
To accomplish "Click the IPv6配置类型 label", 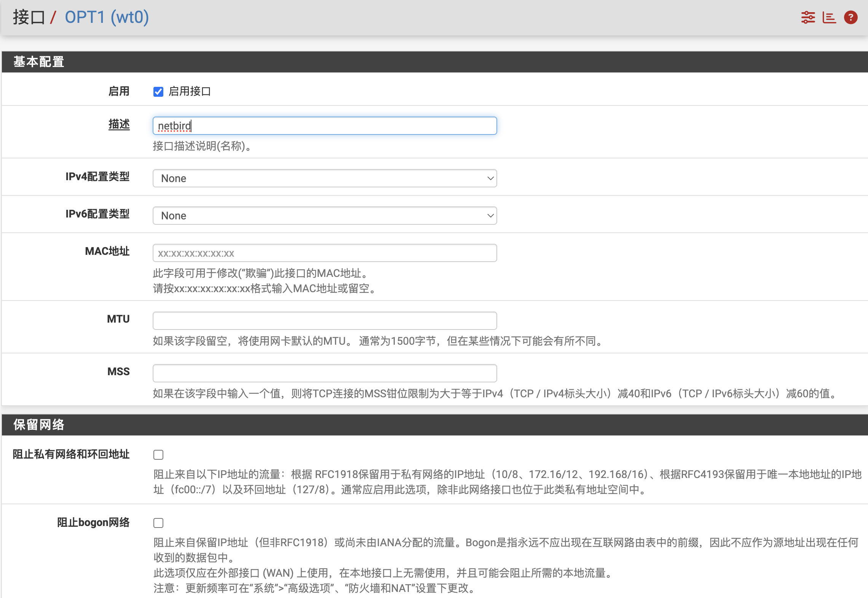I will tap(97, 214).
